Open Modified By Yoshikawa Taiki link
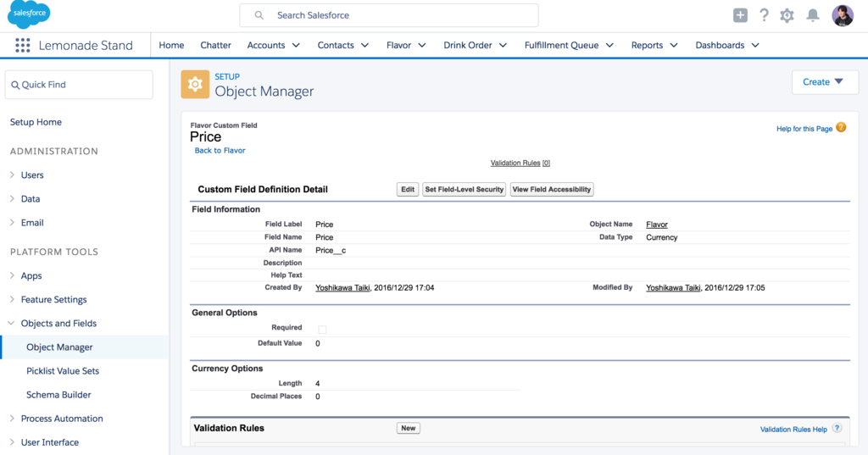Viewport: 868px width, 455px height. [x=673, y=288]
